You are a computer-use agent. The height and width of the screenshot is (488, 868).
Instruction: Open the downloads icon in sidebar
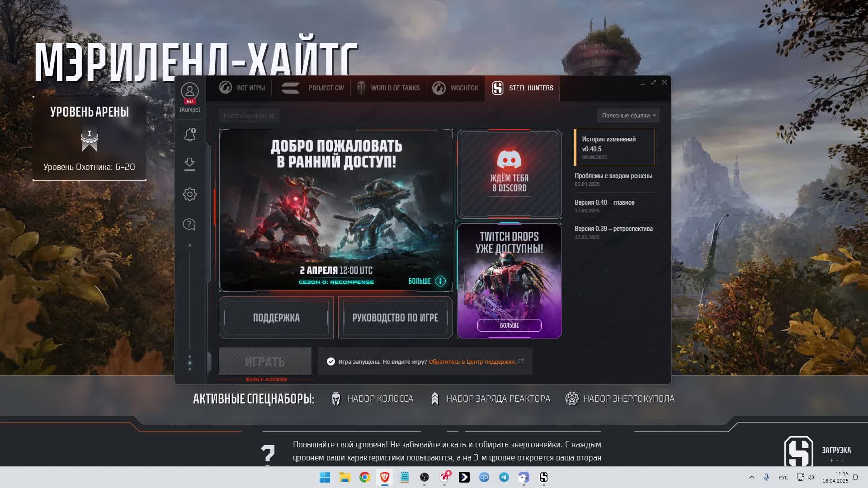[190, 164]
